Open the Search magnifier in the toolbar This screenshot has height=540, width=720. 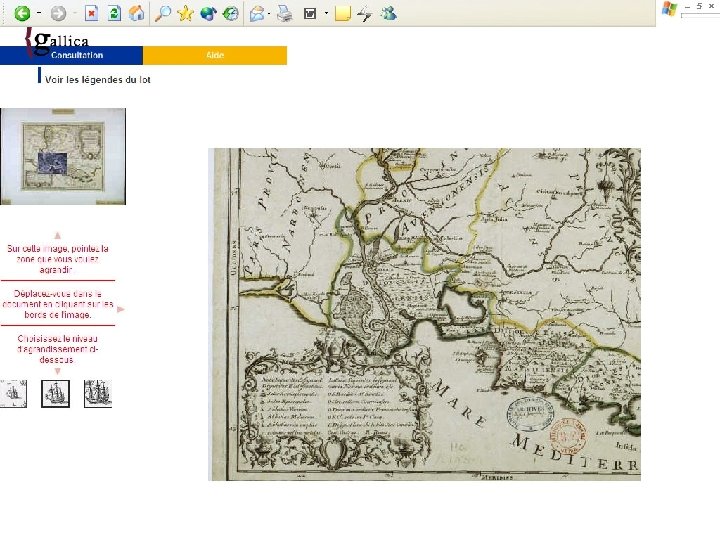click(162, 14)
